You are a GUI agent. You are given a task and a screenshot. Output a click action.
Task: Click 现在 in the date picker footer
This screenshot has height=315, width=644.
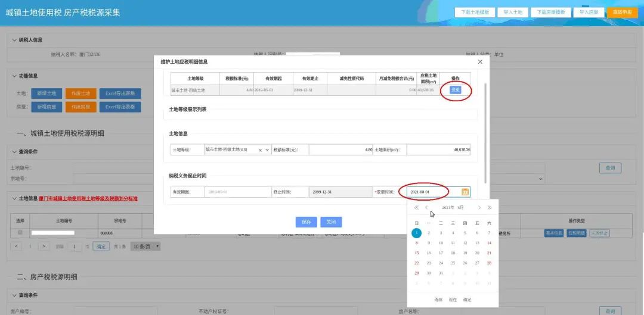pyautogui.click(x=453, y=300)
